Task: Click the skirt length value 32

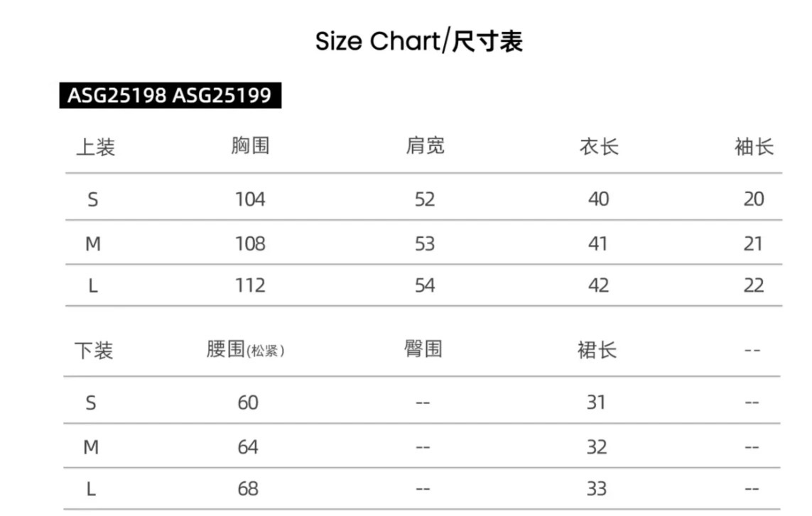Action: tap(597, 447)
